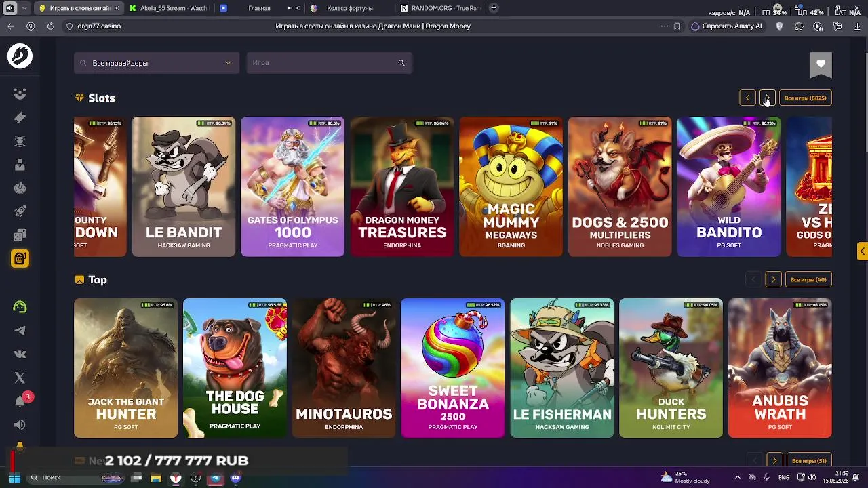This screenshot has height=488, width=868.
Task: Open Sweet Bonanza 2500 slot
Action: 453,368
